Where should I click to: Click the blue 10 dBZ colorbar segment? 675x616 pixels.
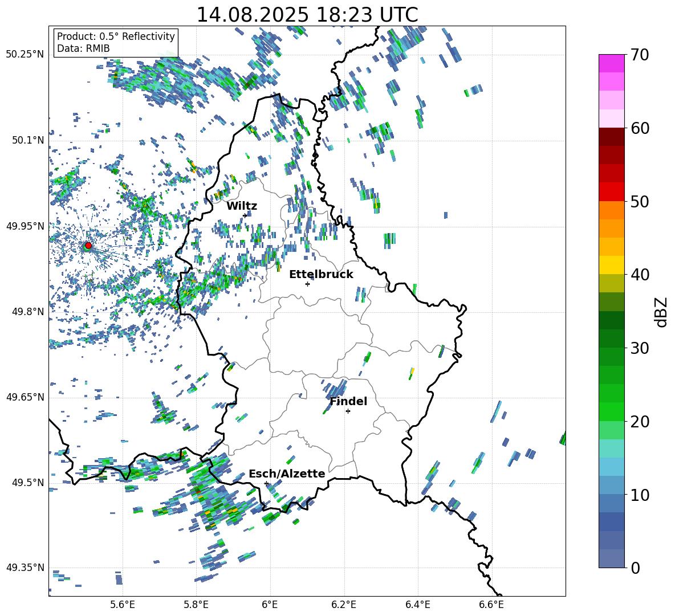point(611,485)
